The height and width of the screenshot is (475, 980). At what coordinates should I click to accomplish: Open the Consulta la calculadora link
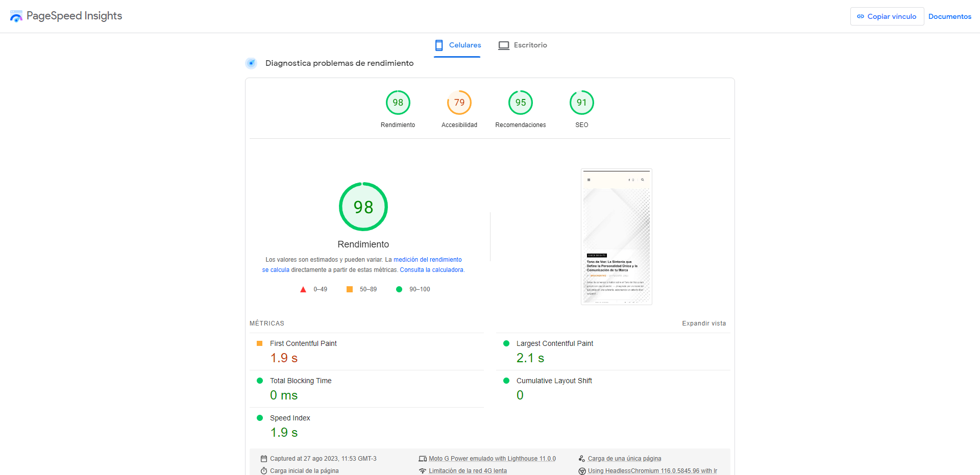coord(431,270)
